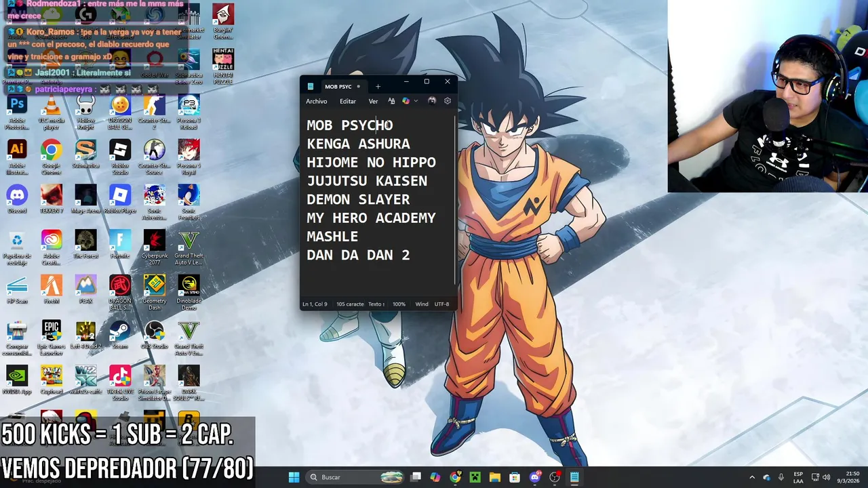
Task: Select FiveM desktop icon
Action: 52,290
